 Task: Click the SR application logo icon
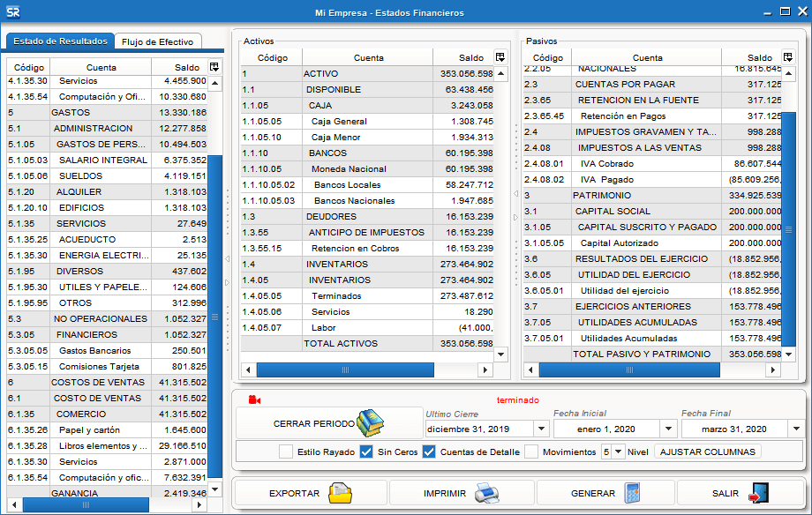tap(13, 11)
